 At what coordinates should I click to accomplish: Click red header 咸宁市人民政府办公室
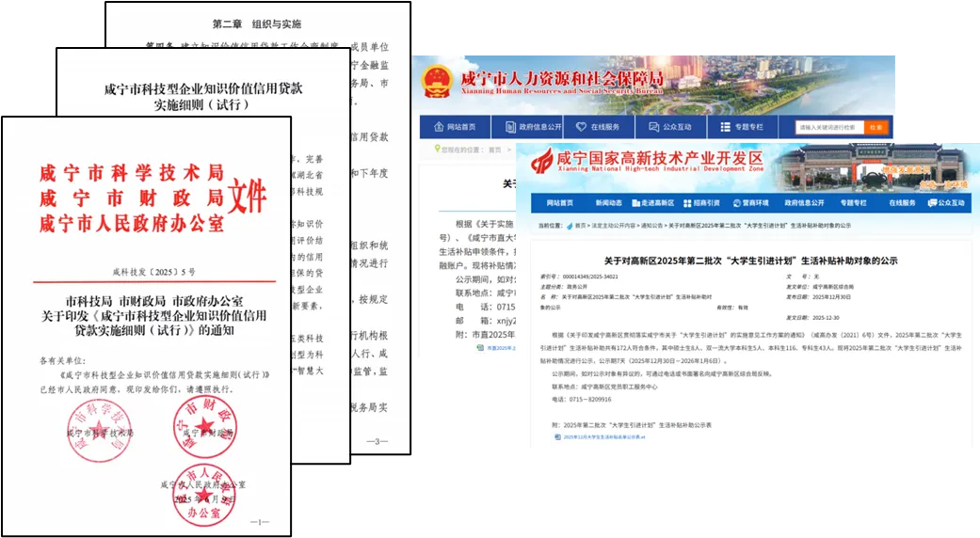pos(131,223)
